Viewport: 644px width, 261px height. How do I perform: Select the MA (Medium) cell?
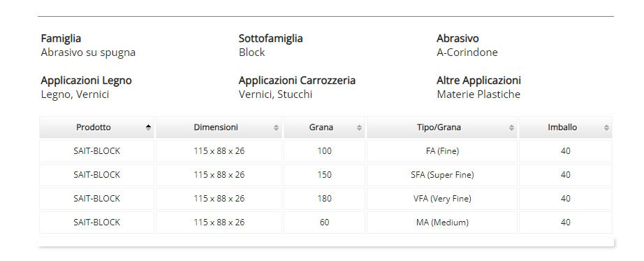coord(442,223)
